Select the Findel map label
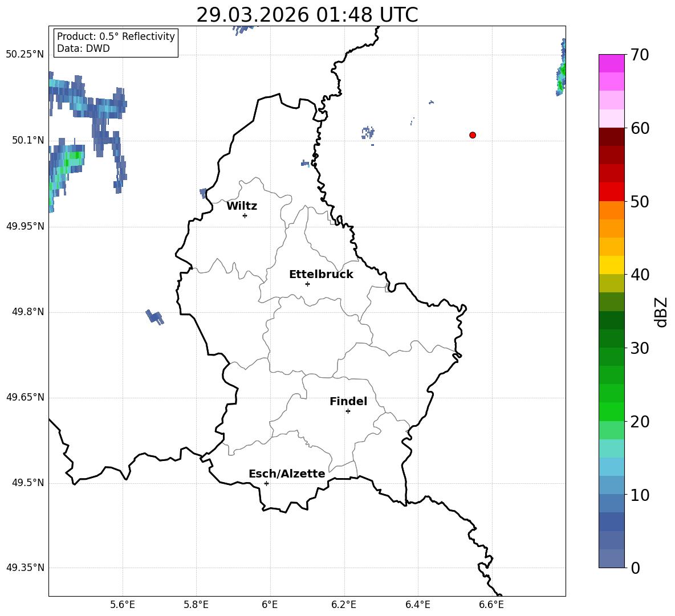Viewport: 675px width, 616px height. (348, 401)
